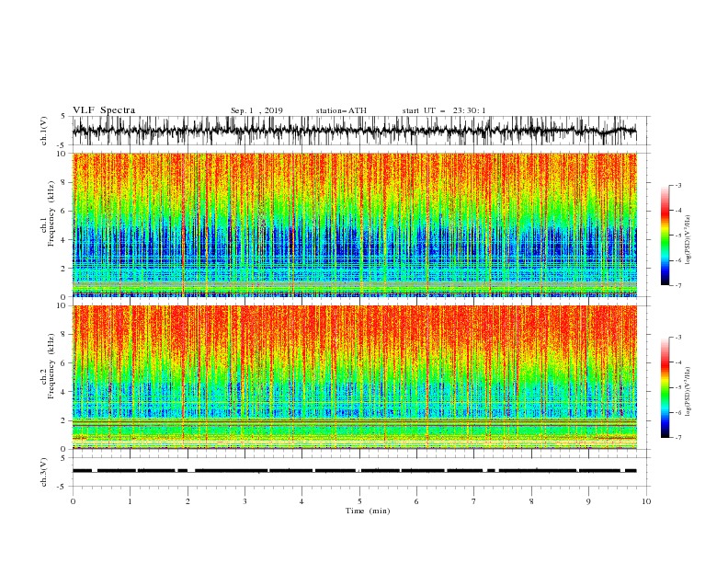Select the date text "Sep. 1 , 2019"
The width and height of the screenshot is (728, 563).
pyautogui.click(x=256, y=110)
